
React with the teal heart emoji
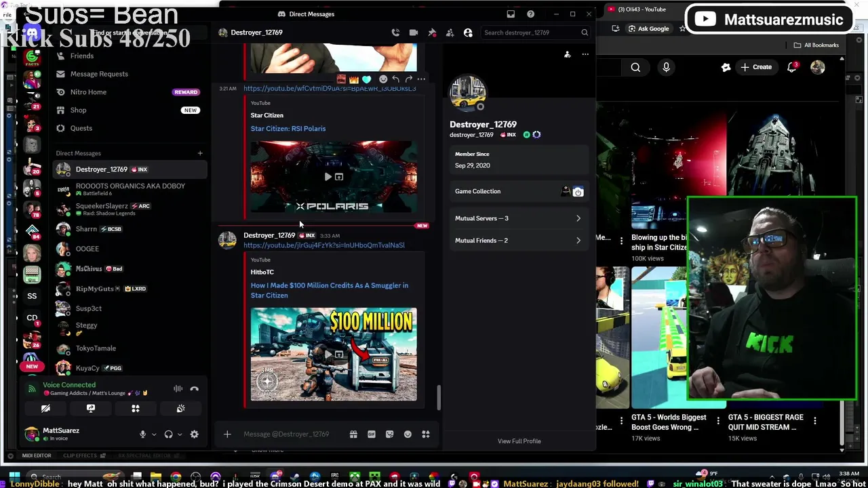(x=367, y=79)
